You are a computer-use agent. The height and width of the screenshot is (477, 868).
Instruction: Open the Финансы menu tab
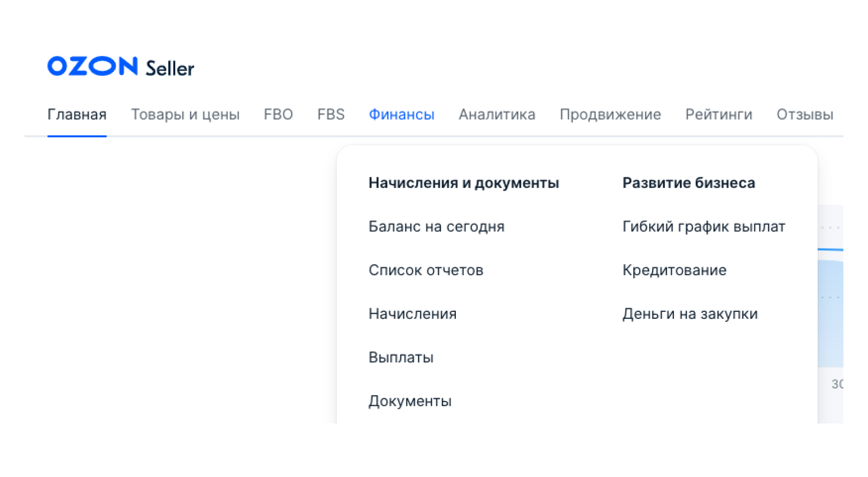point(402,114)
